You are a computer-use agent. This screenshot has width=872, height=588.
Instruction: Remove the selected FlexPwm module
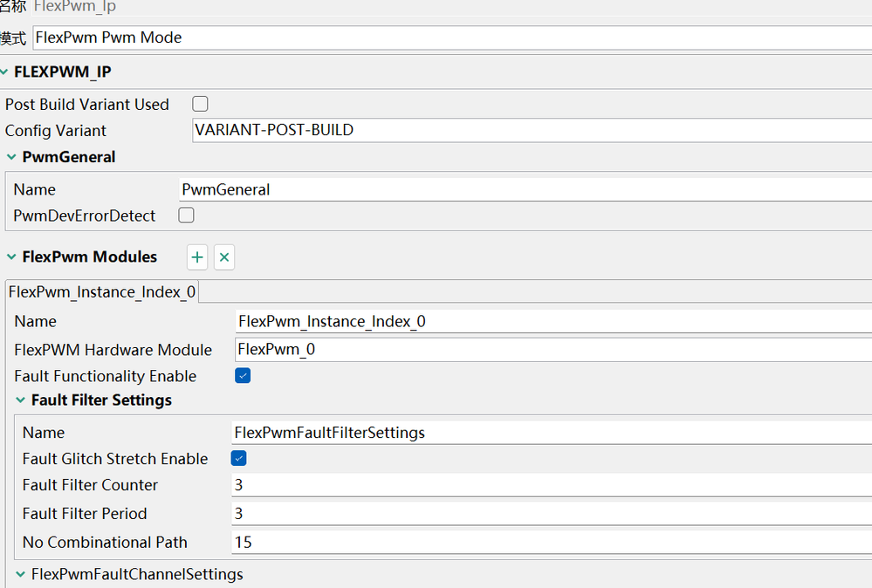pos(224,257)
